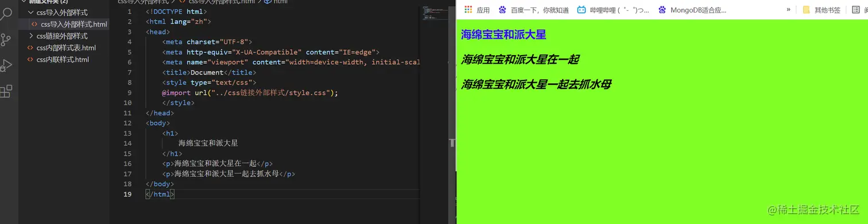Click the opening <h1> tag line
This screenshot has height=224, width=868.
170,133
